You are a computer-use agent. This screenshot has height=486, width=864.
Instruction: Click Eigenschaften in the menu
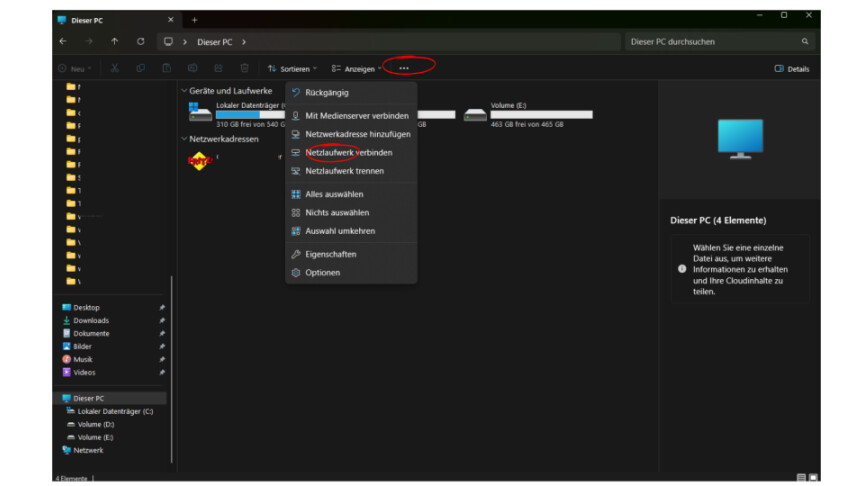pos(330,254)
